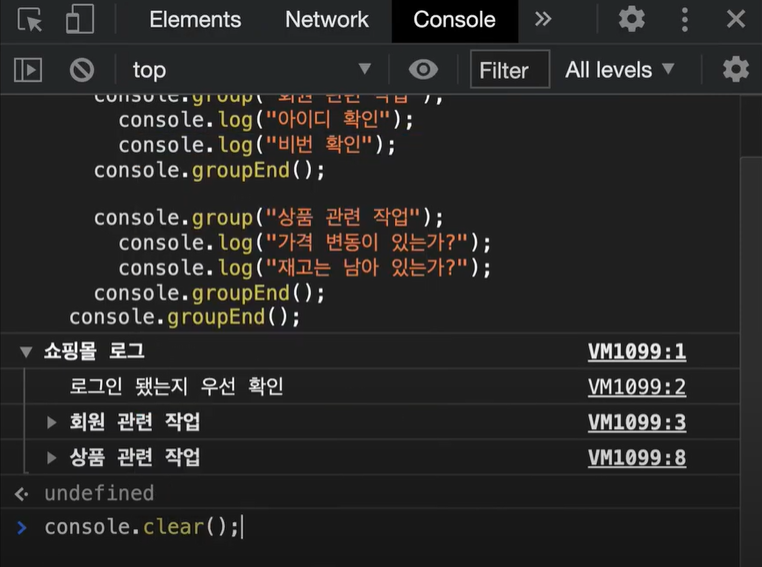Toggle the device toolbar icon
This screenshot has width=762, height=567.
click(80, 20)
